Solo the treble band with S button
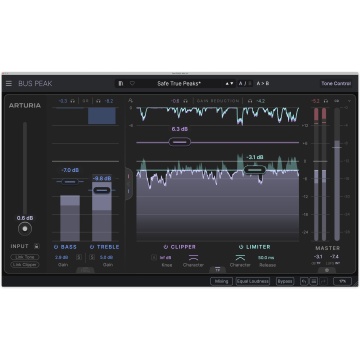This screenshot has height=360, width=360. coord(92,257)
